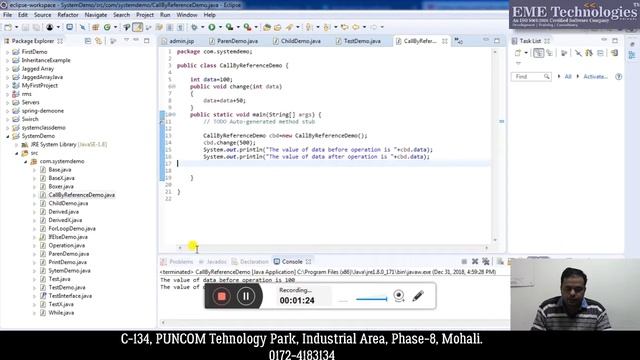Toggle Scheduled presentation icon in Task List

(550, 53)
